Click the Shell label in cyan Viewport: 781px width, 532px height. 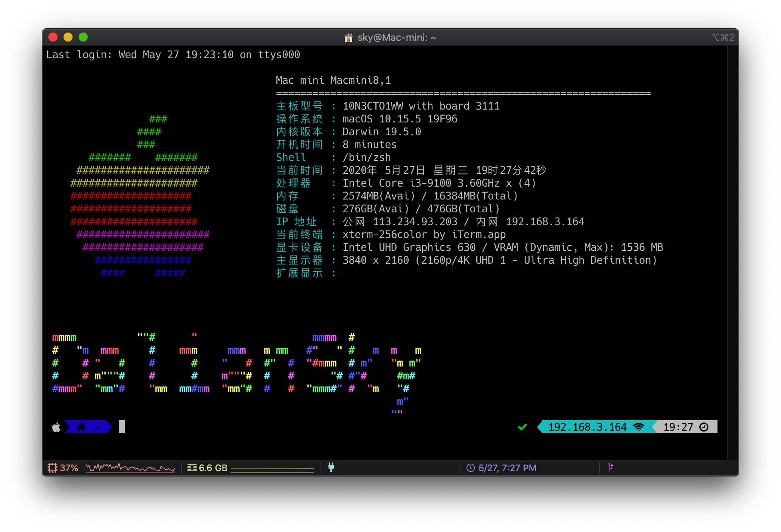(291, 158)
